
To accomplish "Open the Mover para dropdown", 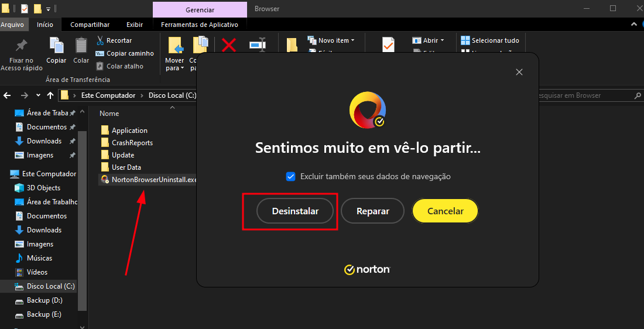I will tap(174, 64).
